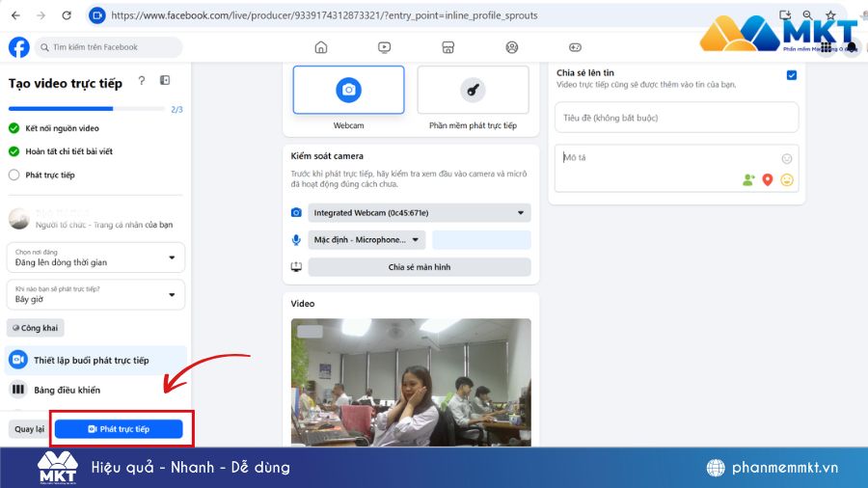
Task: Open the Home feed icon
Action: click(321, 47)
